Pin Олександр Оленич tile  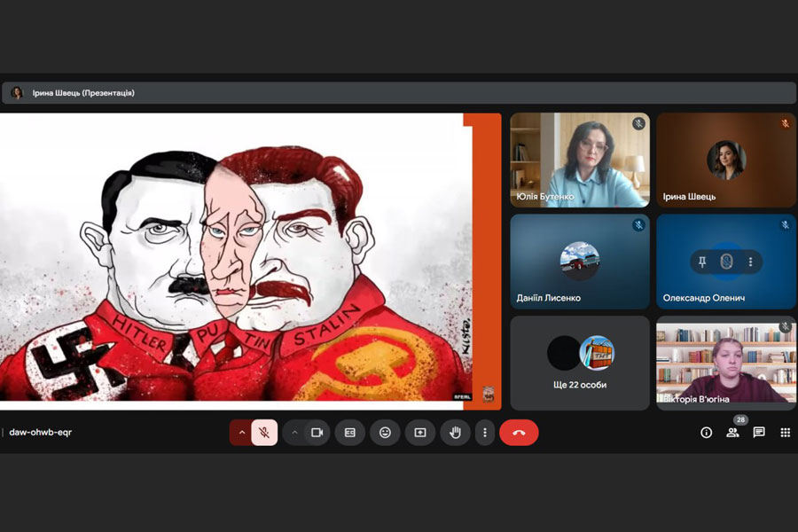(702, 262)
